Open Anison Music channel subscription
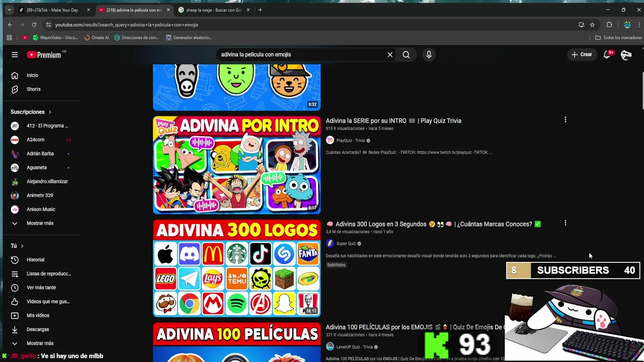 [x=41, y=209]
